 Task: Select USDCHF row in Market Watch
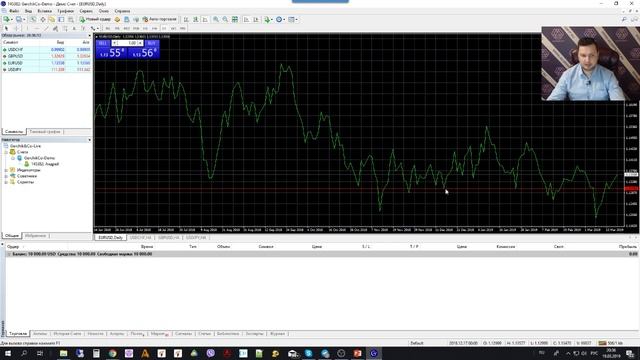[x=46, y=49]
